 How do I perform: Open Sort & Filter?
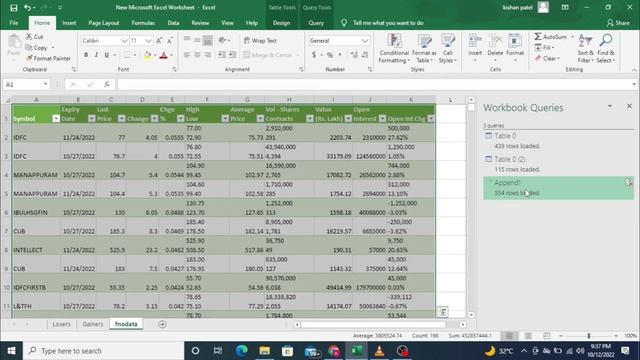coord(585,48)
